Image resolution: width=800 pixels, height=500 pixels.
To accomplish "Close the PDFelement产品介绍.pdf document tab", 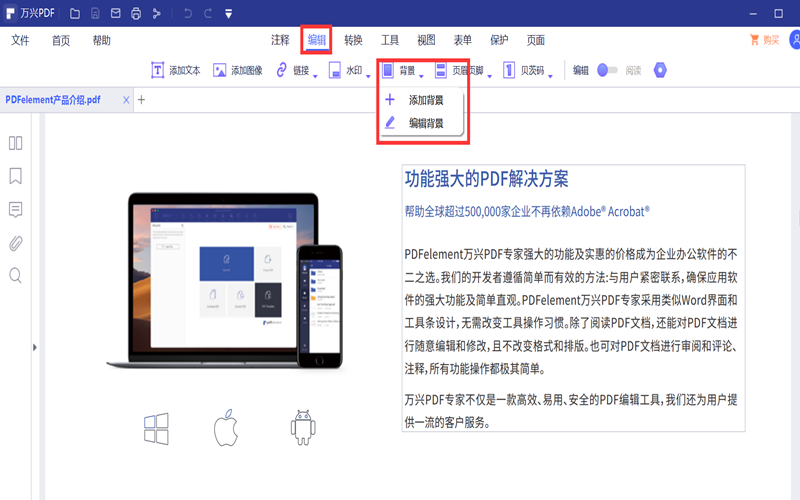I will click(126, 100).
